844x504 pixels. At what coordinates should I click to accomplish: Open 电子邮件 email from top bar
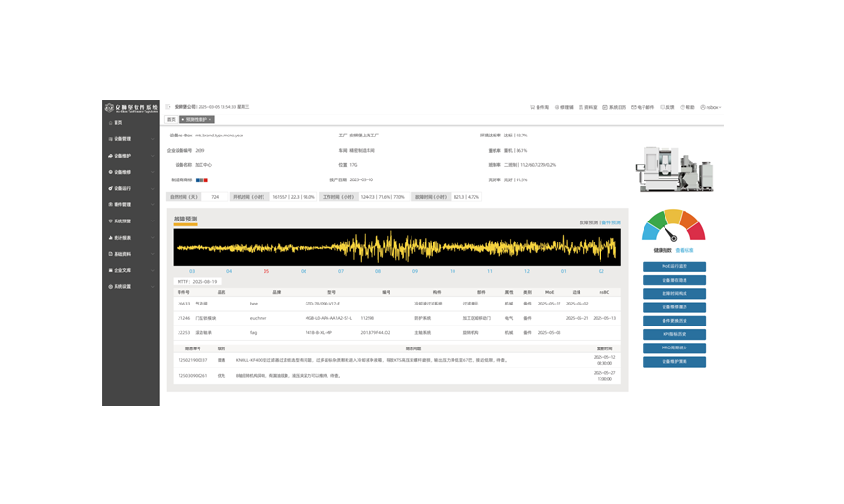pos(634,107)
